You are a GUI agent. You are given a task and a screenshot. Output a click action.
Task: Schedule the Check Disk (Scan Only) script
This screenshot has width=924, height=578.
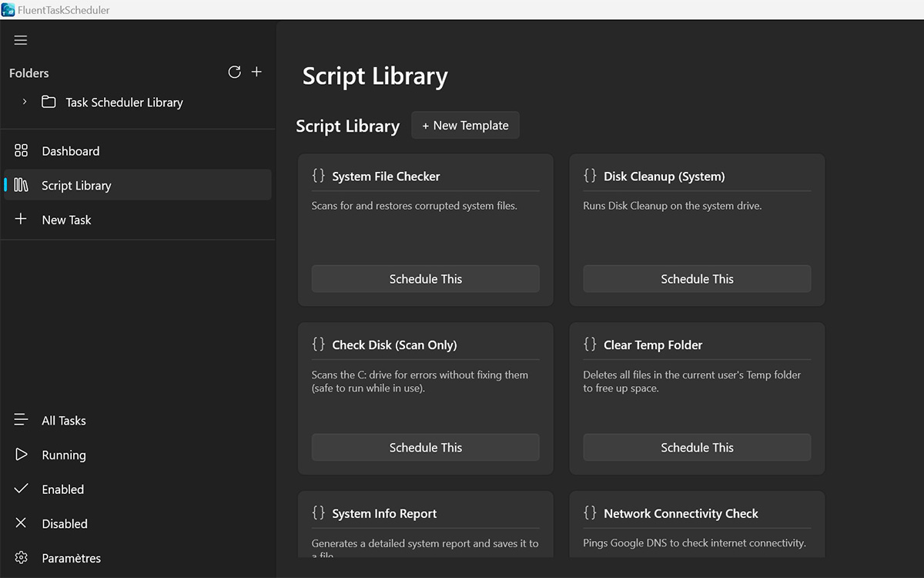tap(425, 447)
